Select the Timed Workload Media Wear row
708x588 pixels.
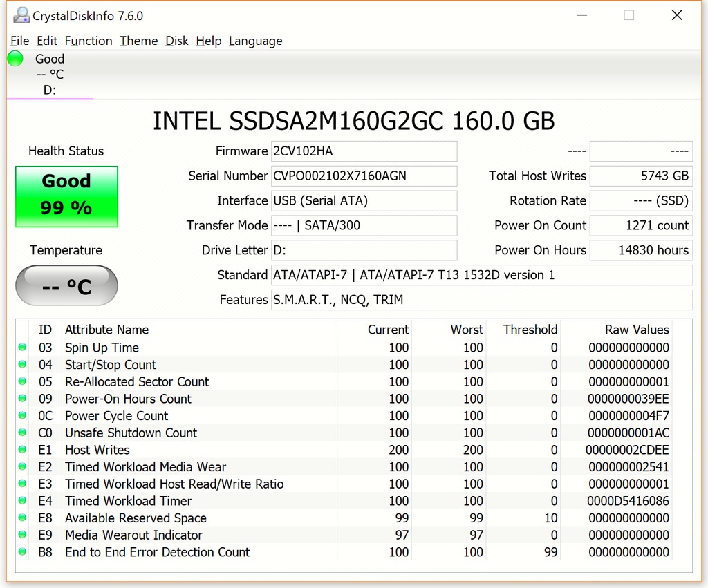click(x=344, y=466)
